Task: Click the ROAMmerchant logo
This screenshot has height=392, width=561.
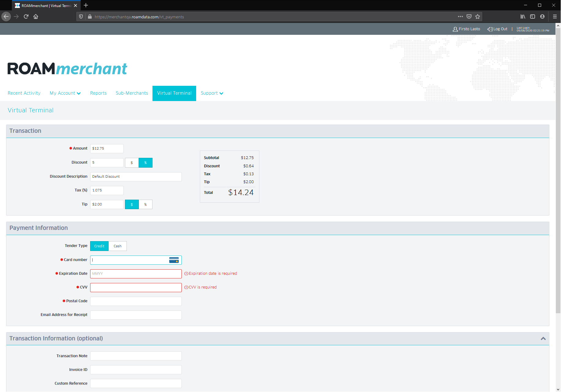Action: click(67, 69)
